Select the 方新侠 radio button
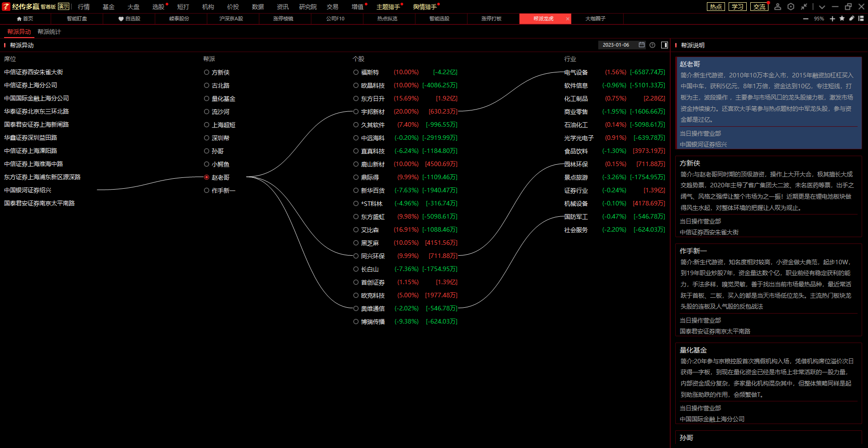Screen dimensions: 868x448 pyautogui.click(x=206, y=72)
